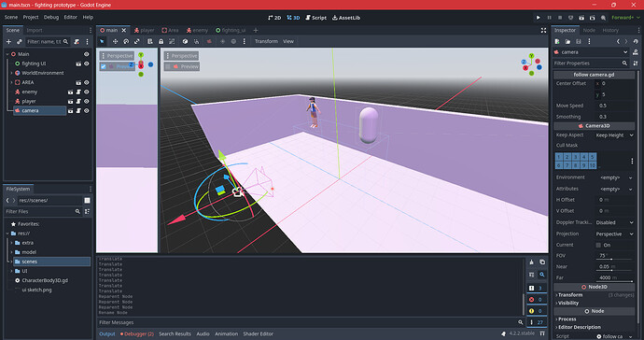
Task: Hide the player node
Action: [x=86, y=101]
